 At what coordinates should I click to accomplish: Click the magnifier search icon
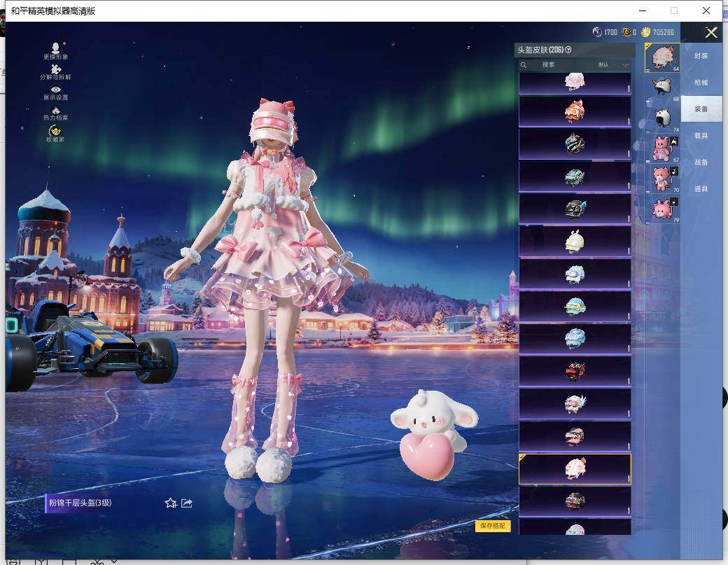524,65
